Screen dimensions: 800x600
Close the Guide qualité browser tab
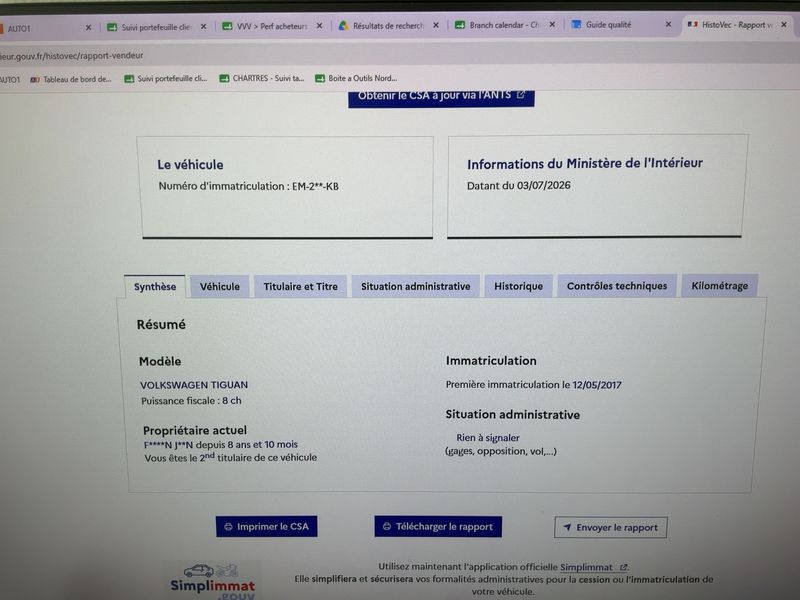(668, 24)
